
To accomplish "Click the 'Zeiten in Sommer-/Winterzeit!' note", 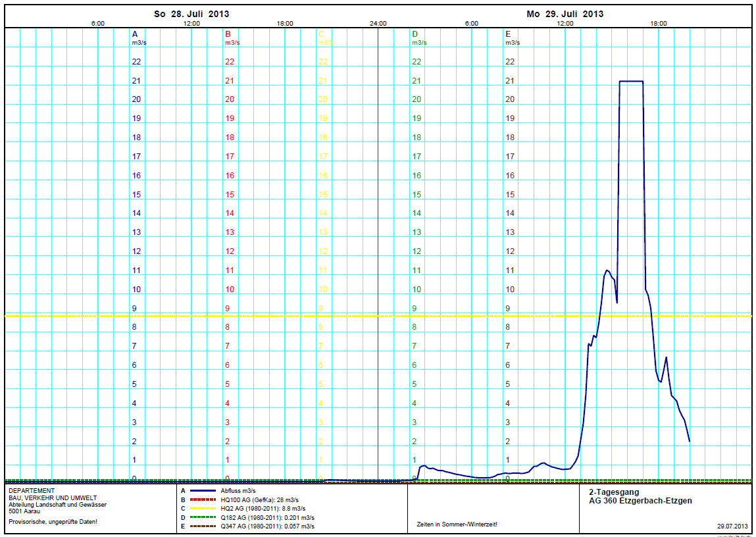I will click(x=457, y=524).
